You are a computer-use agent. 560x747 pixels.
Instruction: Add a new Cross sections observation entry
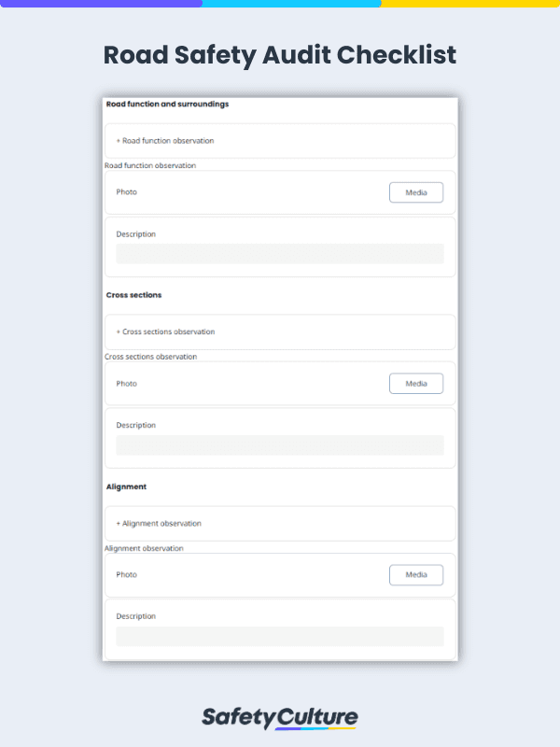click(x=167, y=331)
